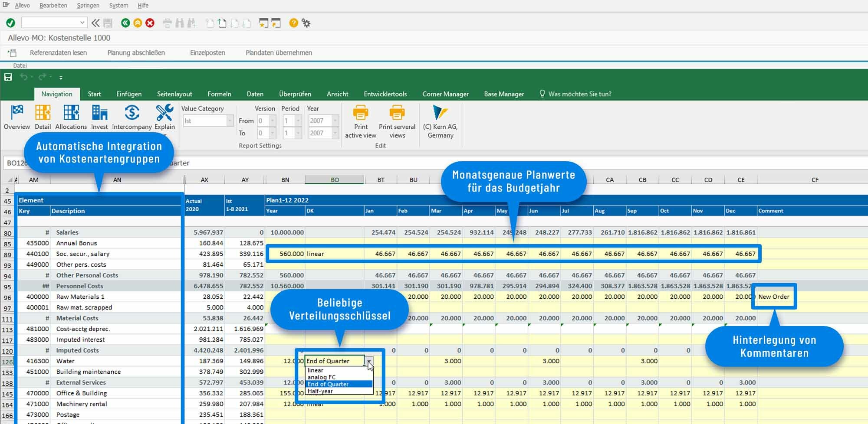Select Half-year in distribution key list
The image size is (868, 424).
click(x=339, y=391)
